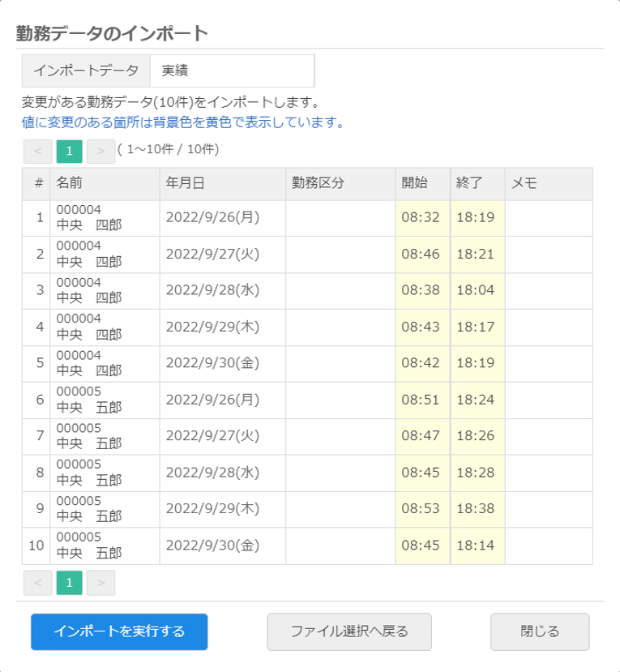The height and width of the screenshot is (672, 620).
Task: Click highlighted start time 08:32 in row 1
Action: pos(421,217)
